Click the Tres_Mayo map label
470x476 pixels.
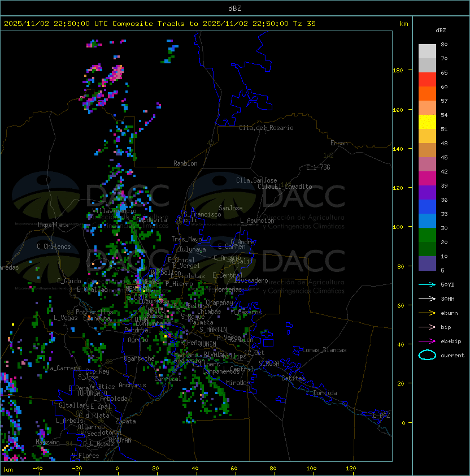coord(186,239)
